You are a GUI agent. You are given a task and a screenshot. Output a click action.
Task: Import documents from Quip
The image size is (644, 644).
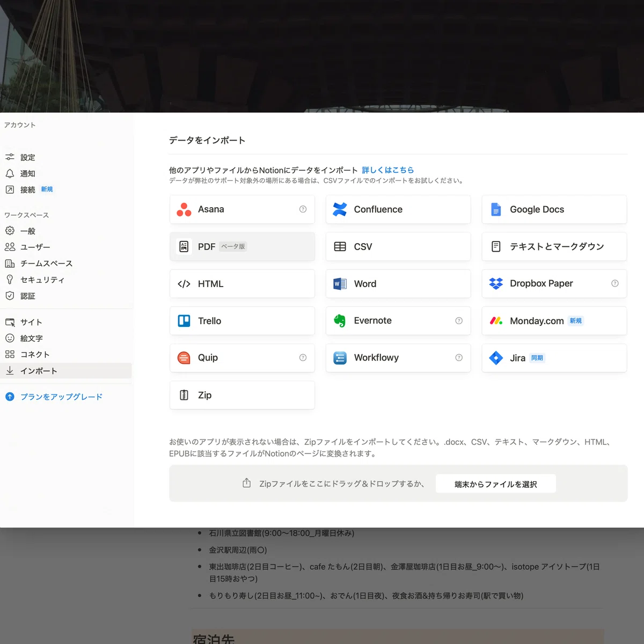tap(242, 358)
